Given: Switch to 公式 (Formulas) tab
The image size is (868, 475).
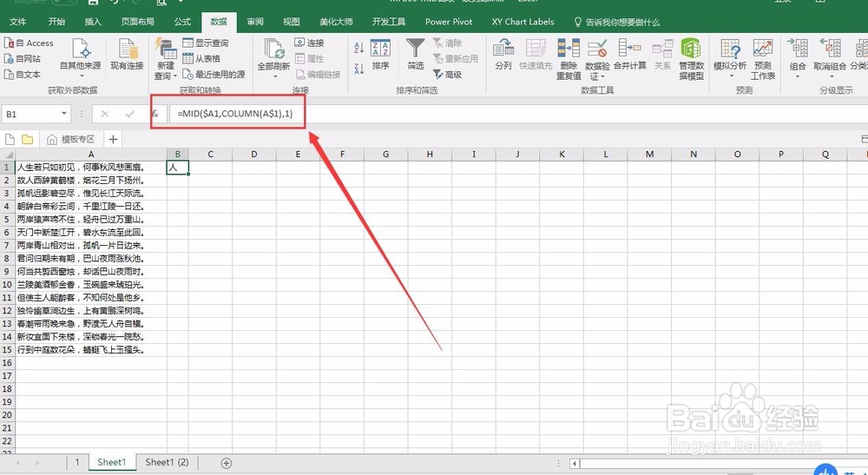Looking at the screenshot, I should click(x=182, y=22).
